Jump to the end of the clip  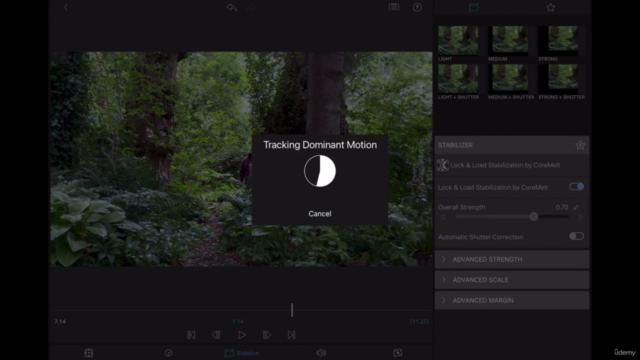[291, 335]
